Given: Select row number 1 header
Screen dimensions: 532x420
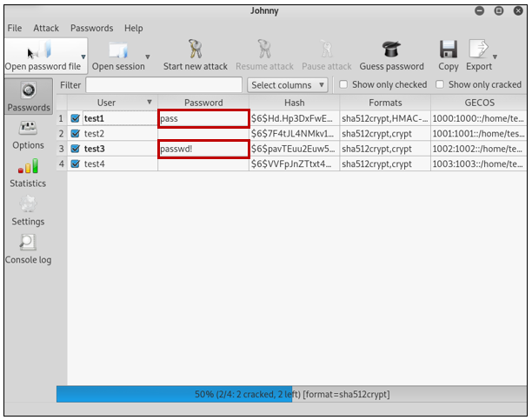Looking at the screenshot, I should click(x=62, y=118).
